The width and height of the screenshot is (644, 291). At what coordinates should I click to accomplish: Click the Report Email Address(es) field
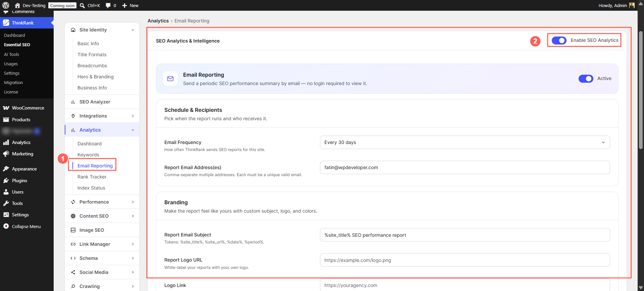[465, 167]
